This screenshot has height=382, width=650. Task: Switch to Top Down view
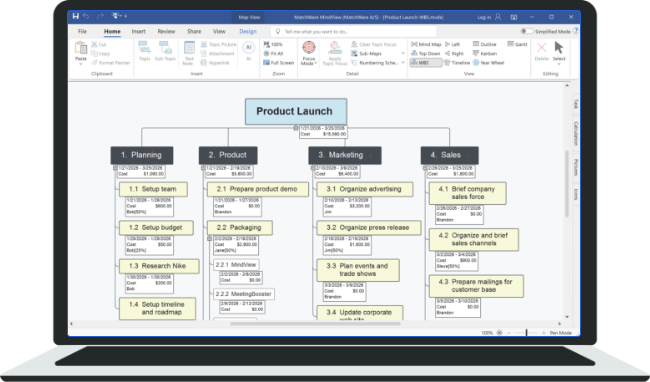pyautogui.click(x=426, y=53)
